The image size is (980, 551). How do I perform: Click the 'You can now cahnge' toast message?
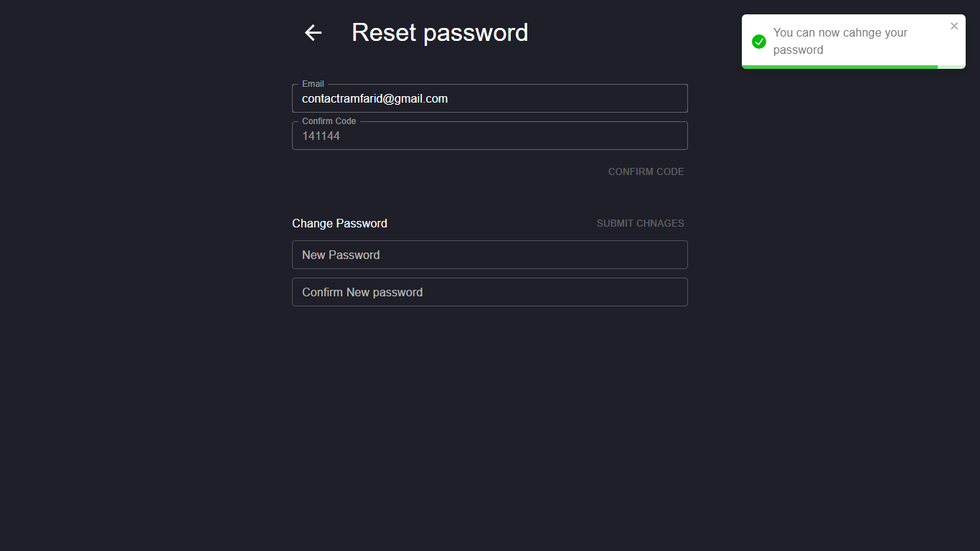point(840,33)
